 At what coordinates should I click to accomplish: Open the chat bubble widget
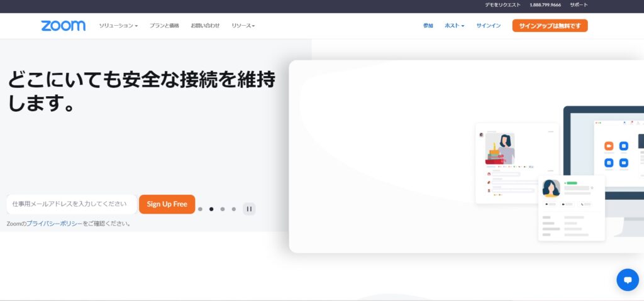pyautogui.click(x=627, y=280)
